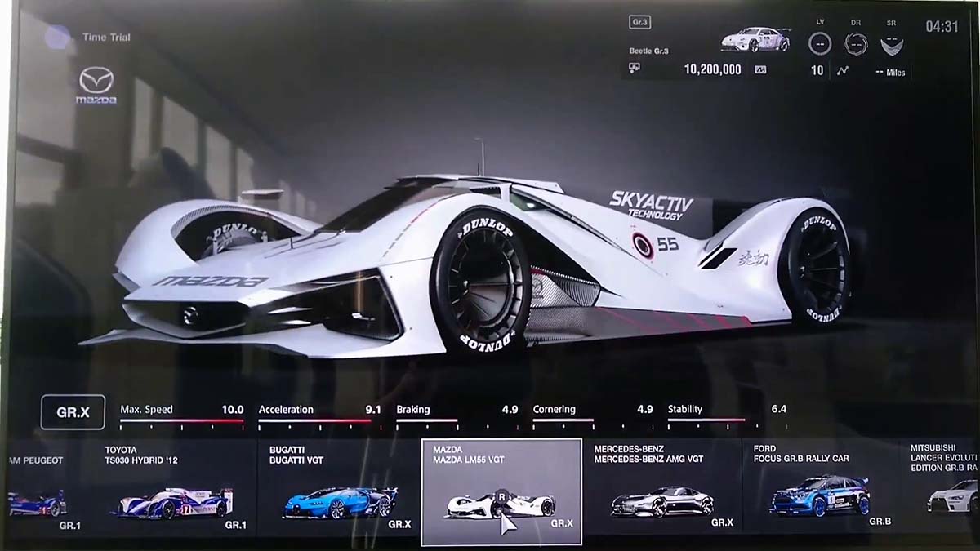This screenshot has width=980, height=551.
Task: Click the "Beetle Gr.3" car name text
Action: click(x=649, y=51)
